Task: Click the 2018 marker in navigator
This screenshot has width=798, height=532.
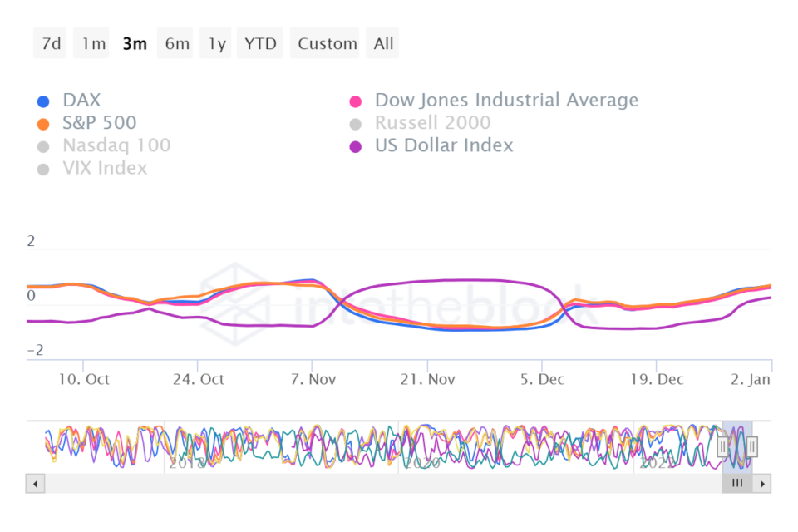Action: coord(187,463)
